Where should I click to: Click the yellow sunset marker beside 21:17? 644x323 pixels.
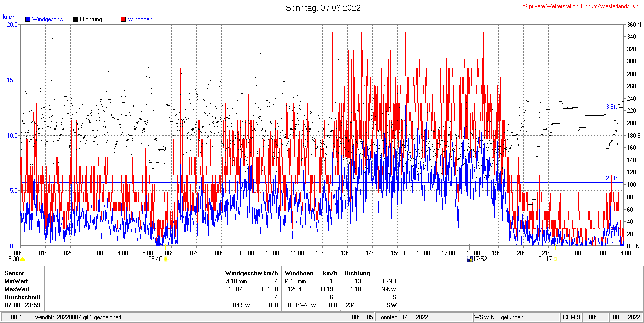pos(555,259)
